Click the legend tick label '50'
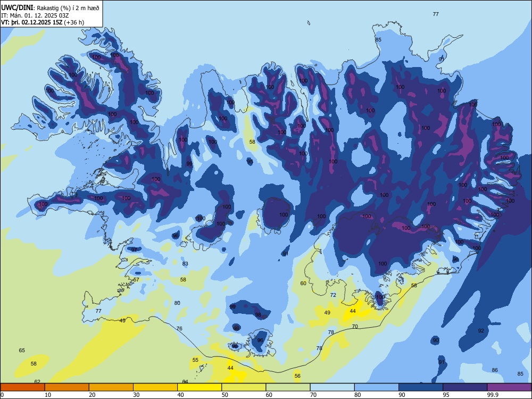 [x=225, y=395]
